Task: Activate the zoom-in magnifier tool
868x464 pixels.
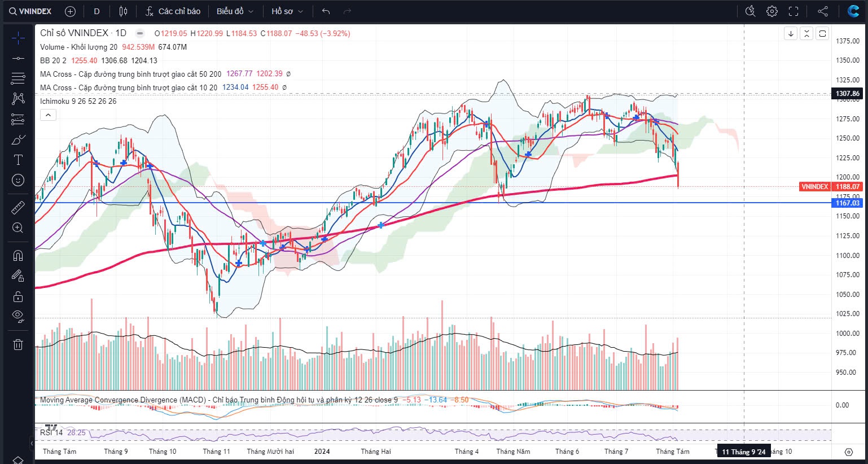Action: pos(18,227)
